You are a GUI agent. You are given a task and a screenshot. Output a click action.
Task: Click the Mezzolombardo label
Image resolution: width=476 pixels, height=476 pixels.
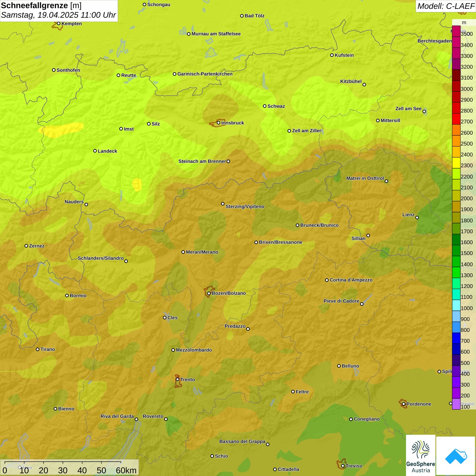click(x=194, y=350)
